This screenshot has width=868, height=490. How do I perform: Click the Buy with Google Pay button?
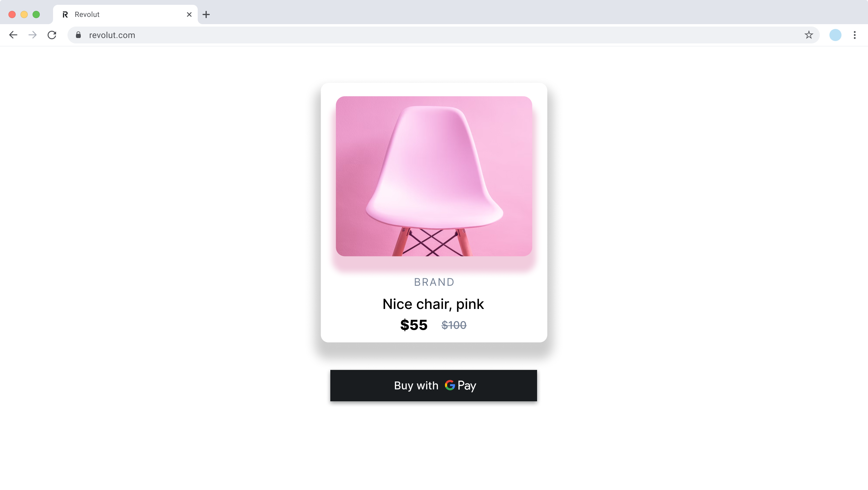433,385
